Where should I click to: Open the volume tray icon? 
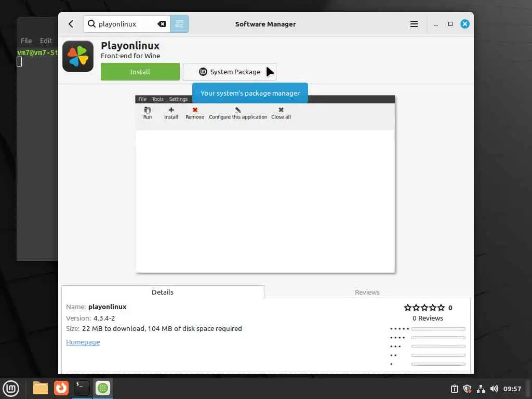pos(494,389)
